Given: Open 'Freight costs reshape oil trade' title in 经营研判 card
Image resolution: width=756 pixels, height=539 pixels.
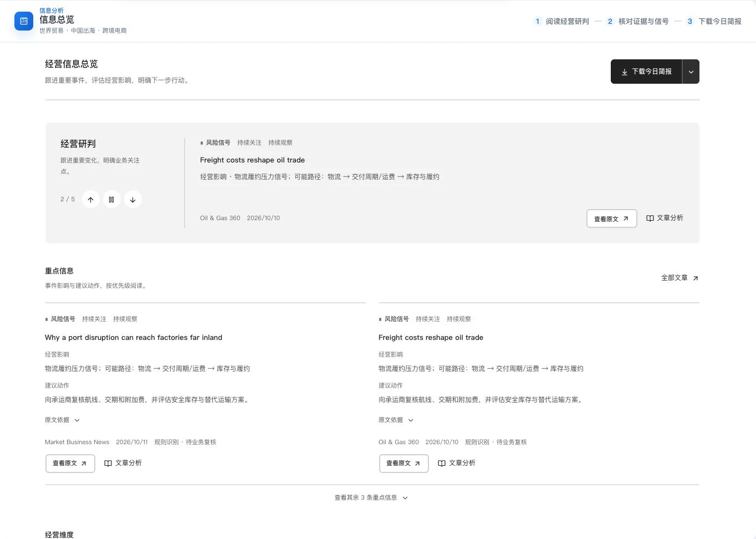Looking at the screenshot, I should 252,160.
